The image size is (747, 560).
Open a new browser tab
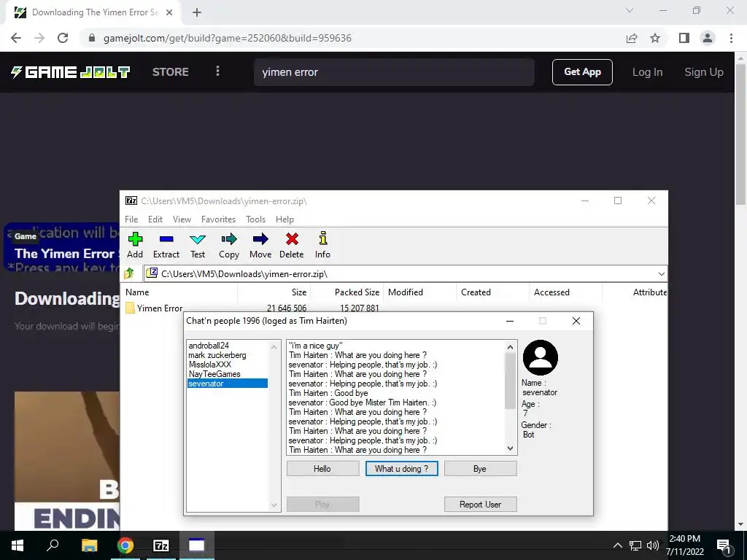coord(197,12)
